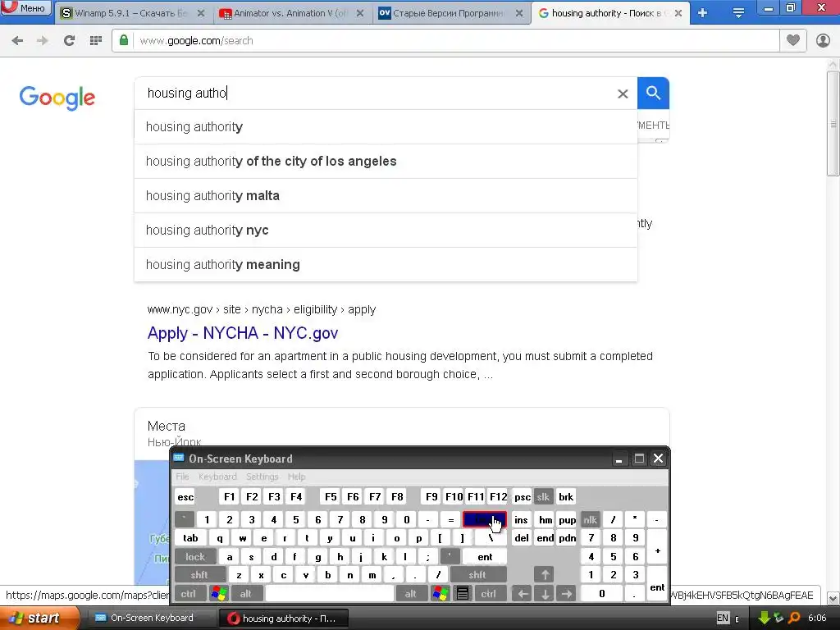
Task: Click the Google logo
Action: coord(57,98)
